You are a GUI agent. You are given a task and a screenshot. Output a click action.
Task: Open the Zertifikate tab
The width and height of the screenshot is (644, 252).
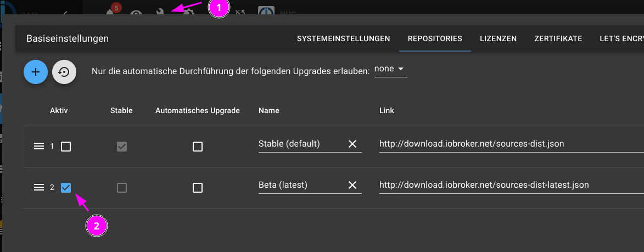(x=558, y=38)
